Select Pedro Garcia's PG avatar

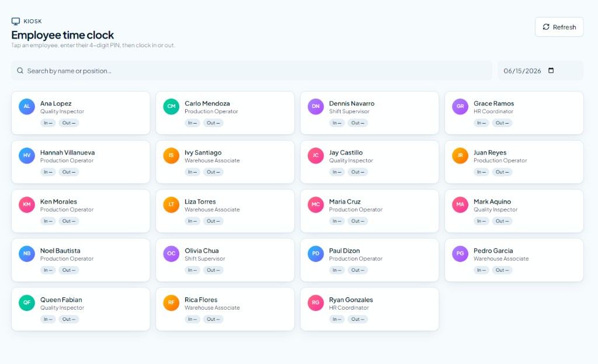click(x=460, y=254)
